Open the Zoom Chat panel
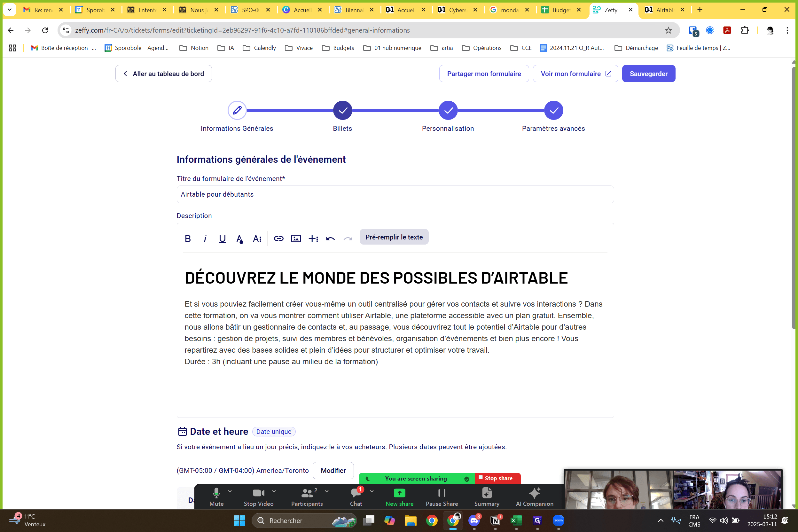Screen dimensions: 798x532 (356, 497)
